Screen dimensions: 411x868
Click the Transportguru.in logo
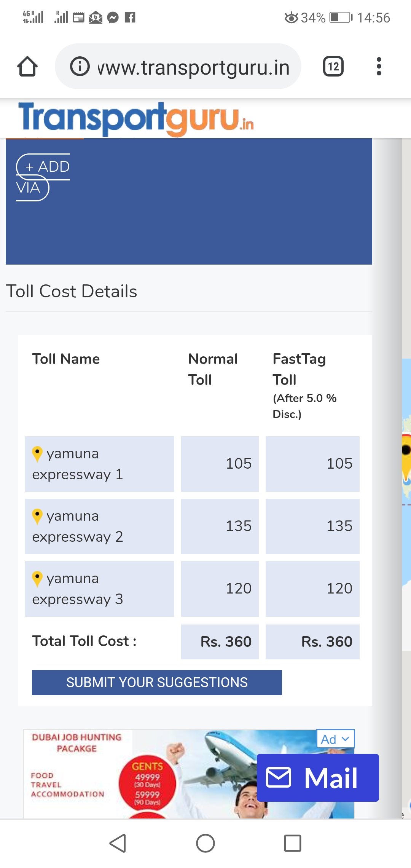[x=136, y=119]
